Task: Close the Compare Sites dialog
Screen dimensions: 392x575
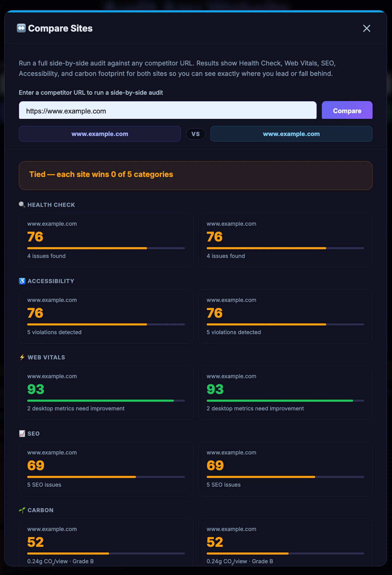Action: point(366,28)
